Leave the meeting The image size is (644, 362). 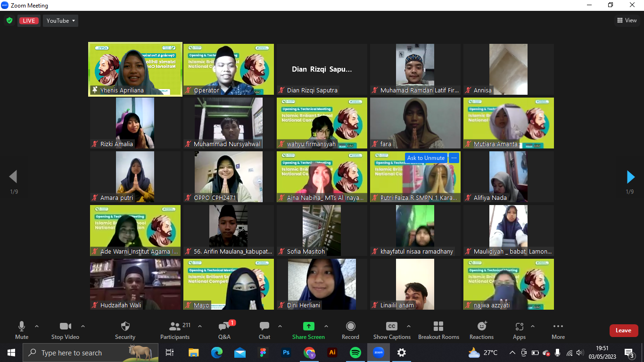tap(623, 330)
